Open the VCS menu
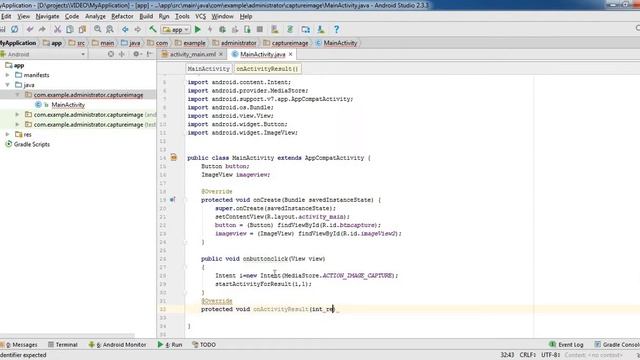The height and width of the screenshot is (360, 640). point(200,16)
